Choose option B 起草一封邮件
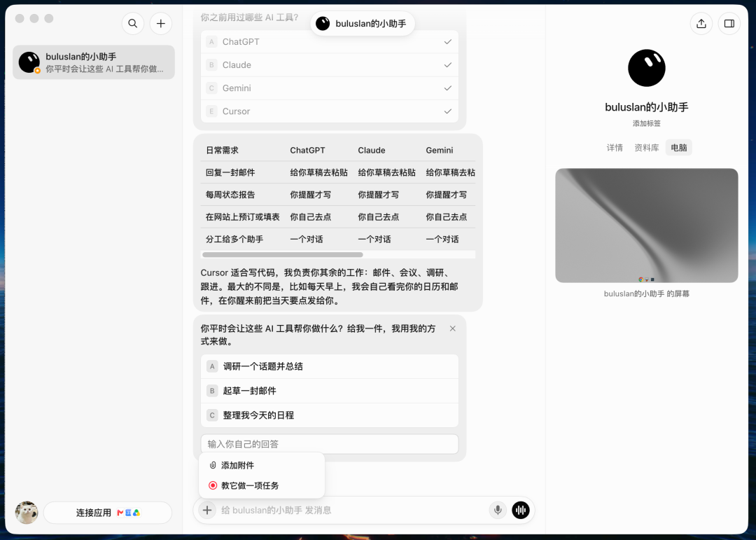The height and width of the screenshot is (540, 756). 329,391
